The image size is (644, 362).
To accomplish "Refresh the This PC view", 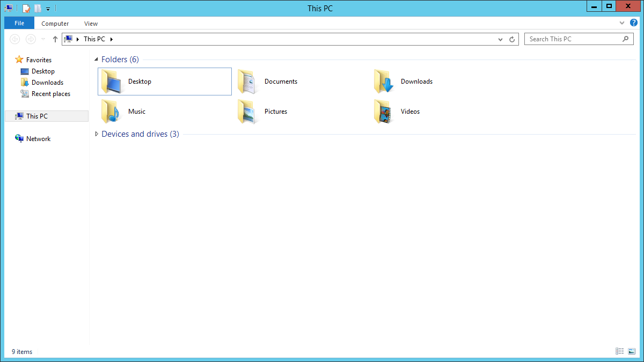I will click(x=512, y=39).
